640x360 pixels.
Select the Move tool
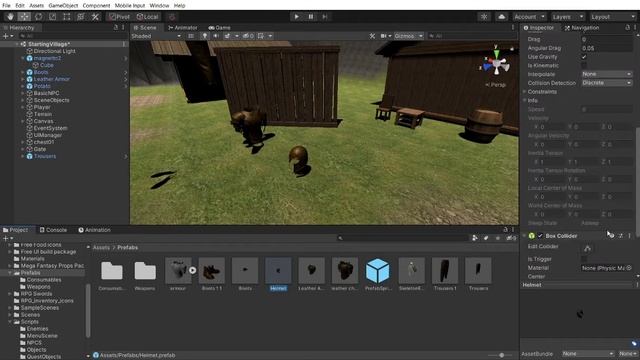(x=24, y=17)
